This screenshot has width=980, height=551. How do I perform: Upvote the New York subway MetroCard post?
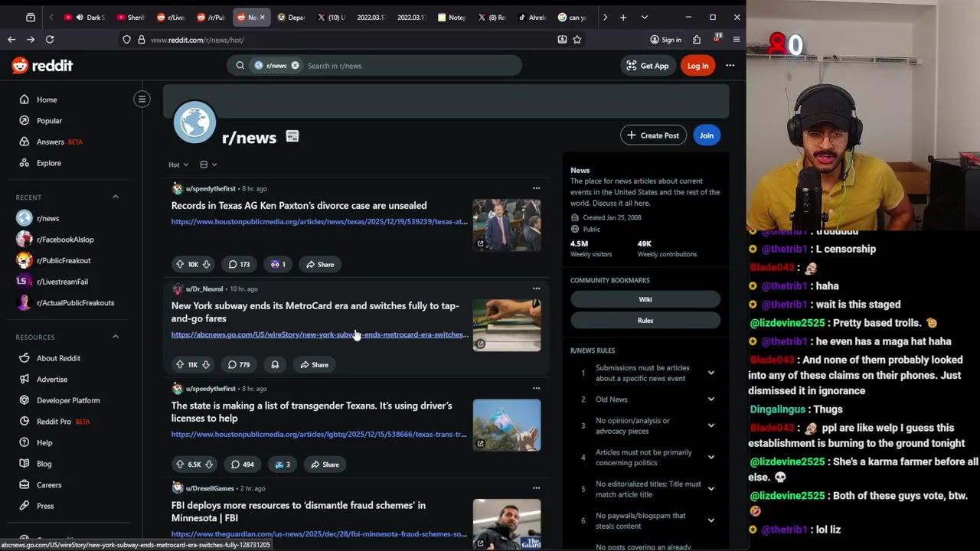[x=179, y=365]
